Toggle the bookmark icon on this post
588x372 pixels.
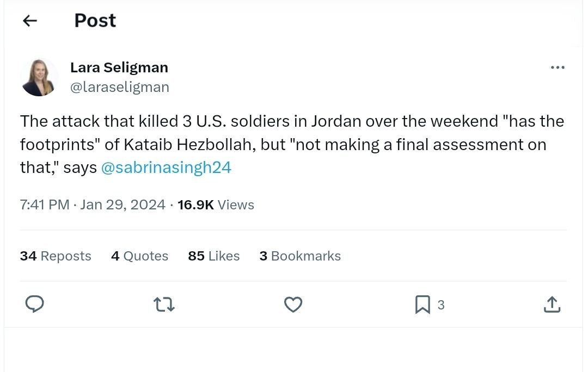pyautogui.click(x=422, y=305)
